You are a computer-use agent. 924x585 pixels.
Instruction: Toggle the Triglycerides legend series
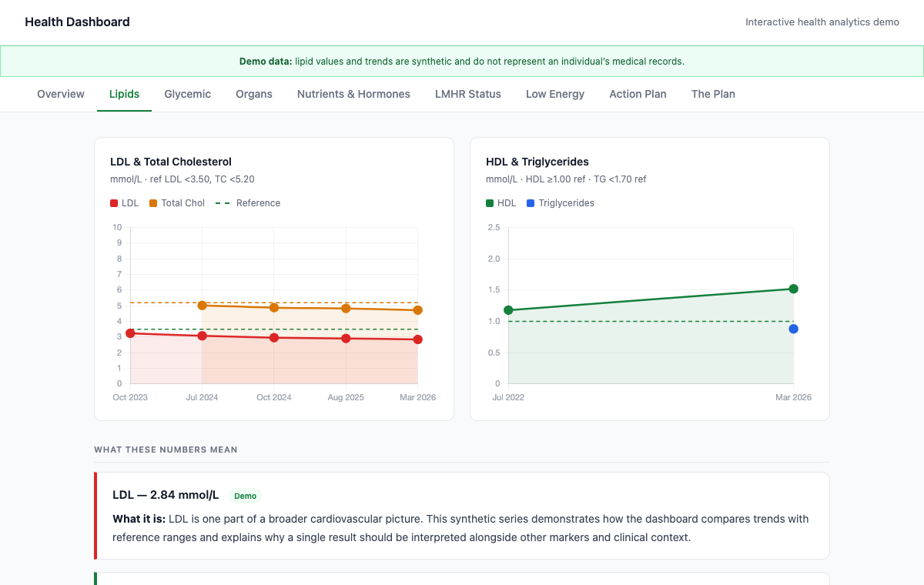561,203
